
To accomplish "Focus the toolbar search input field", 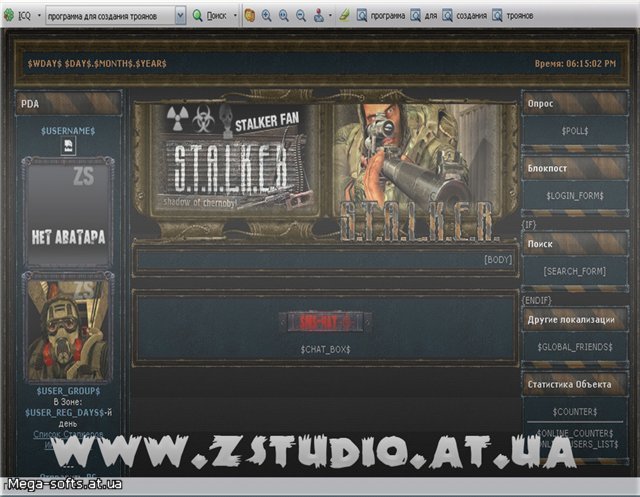I will coord(111,16).
